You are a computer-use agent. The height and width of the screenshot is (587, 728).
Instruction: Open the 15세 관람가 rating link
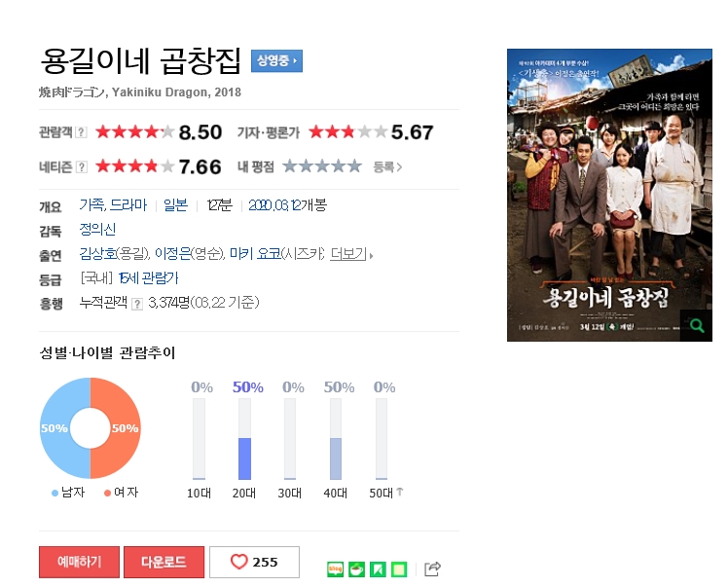click(x=148, y=278)
